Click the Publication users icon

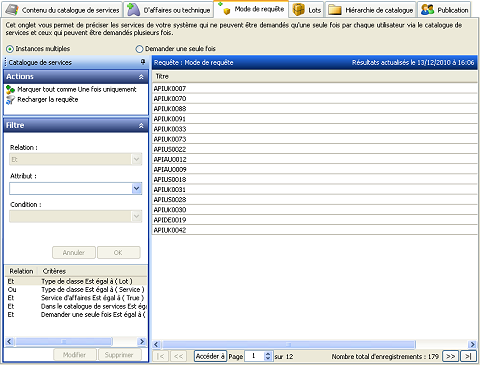[x=427, y=10]
